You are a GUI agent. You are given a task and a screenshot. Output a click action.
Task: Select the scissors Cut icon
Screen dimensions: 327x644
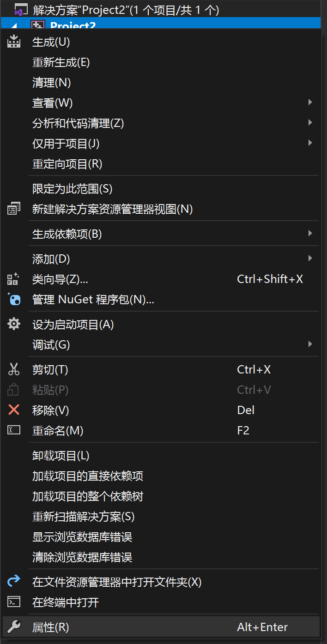click(14, 369)
